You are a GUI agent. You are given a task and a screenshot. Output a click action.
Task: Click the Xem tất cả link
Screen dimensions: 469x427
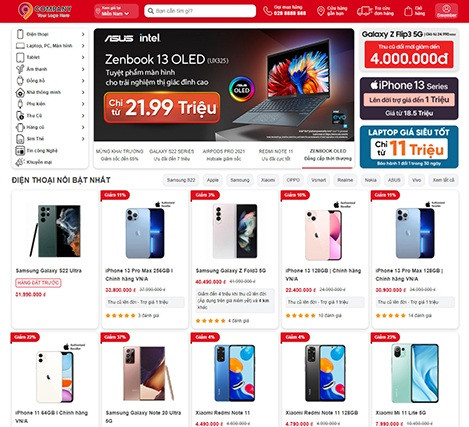pyautogui.click(x=443, y=180)
